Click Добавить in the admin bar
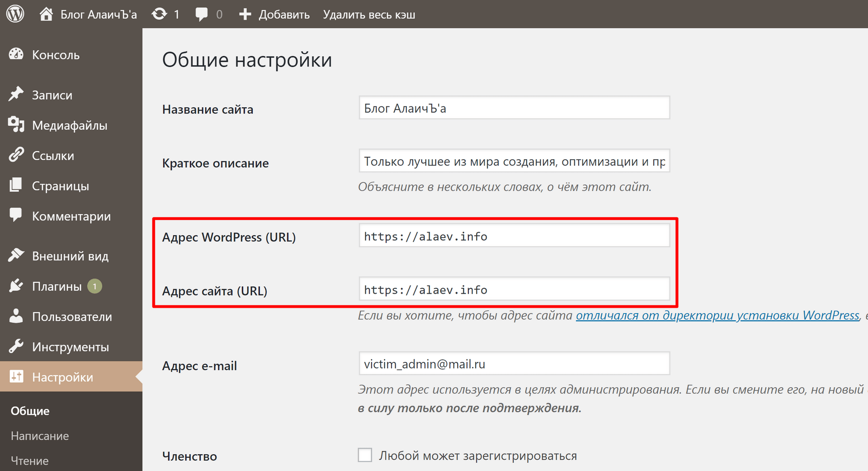The width and height of the screenshot is (868, 471). click(284, 14)
